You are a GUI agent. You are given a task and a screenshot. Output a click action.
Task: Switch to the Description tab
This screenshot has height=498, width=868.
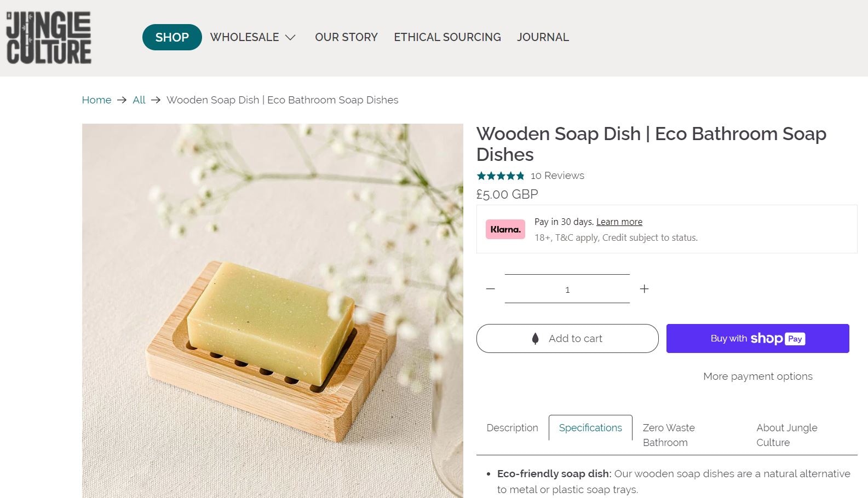point(512,428)
